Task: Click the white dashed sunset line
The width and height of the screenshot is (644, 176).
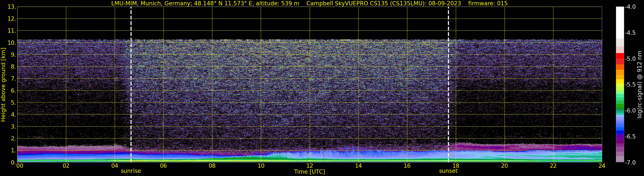Action: tap(449, 85)
